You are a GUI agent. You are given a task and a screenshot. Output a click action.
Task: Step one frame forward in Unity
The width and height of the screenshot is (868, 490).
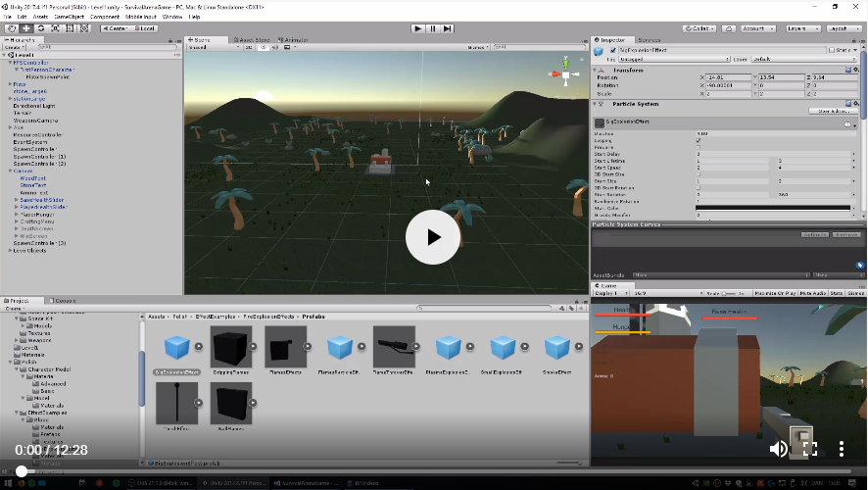click(x=448, y=28)
